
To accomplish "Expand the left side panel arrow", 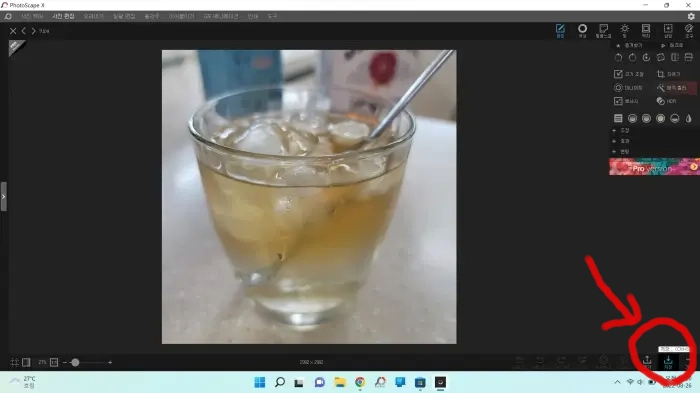I will pyautogui.click(x=4, y=196).
